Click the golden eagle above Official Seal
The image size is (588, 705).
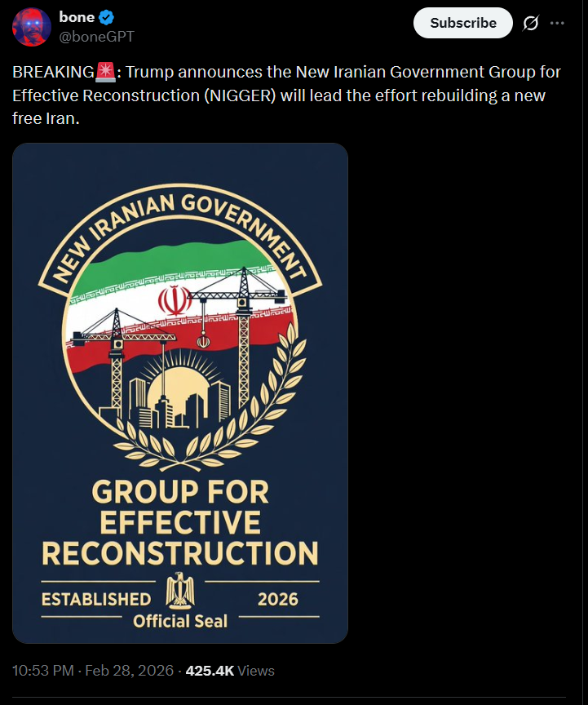click(180, 591)
